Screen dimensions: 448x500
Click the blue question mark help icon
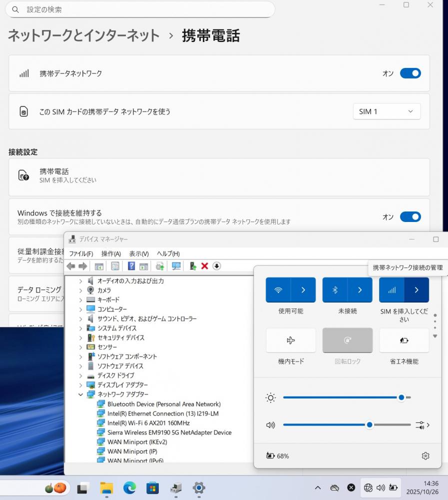coord(131,266)
